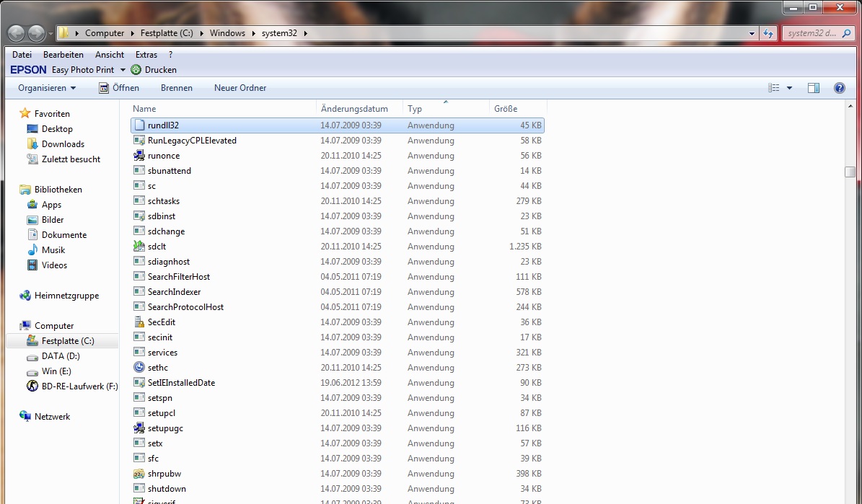Click the refresh address bar icon
The image size is (862, 504).
768,33
